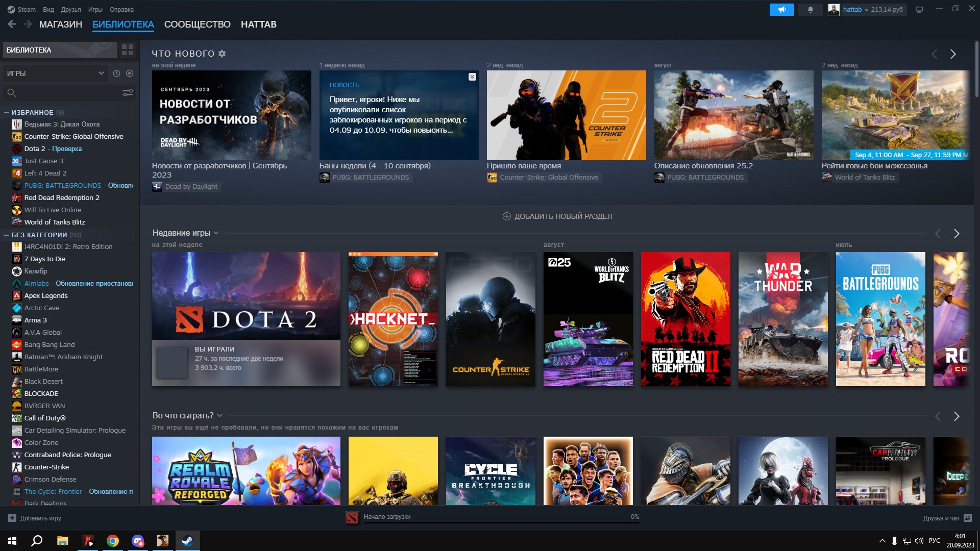Toggle ready-to-play games filter icon
This screenshot has width=980, height=551.
[x=130, y=73]
